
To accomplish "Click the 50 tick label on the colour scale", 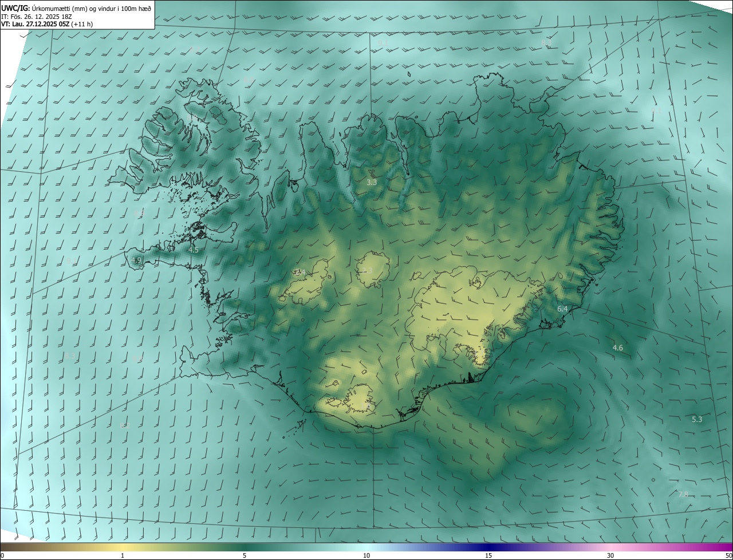I will (728, 555).
